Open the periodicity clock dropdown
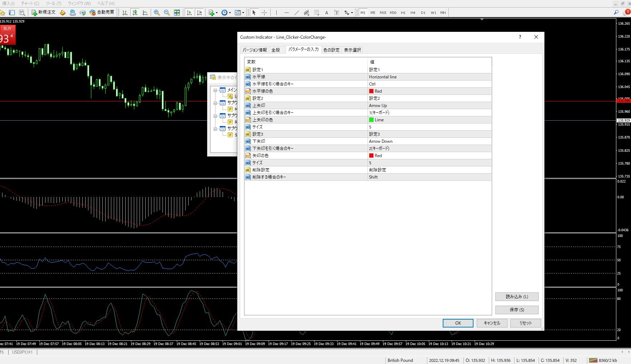Image resolution: width=631 pixels, height=364 pixels. click(x=226, y=13)
